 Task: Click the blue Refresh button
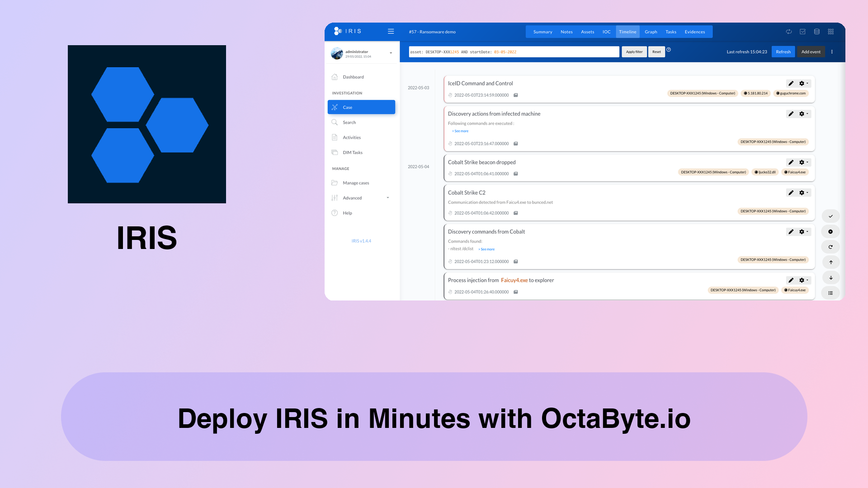click(783, 52)
